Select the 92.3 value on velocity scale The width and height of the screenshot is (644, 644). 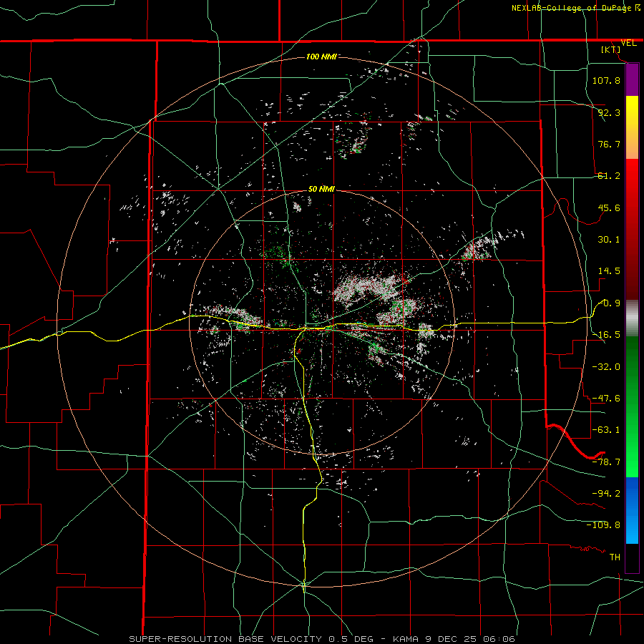click(x=609, y=112)
